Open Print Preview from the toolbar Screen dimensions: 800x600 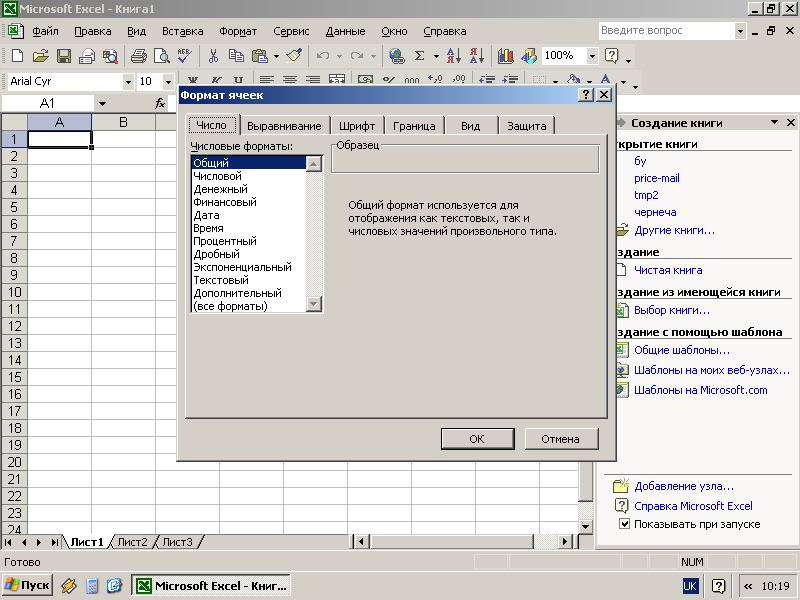tap(161, 56)
